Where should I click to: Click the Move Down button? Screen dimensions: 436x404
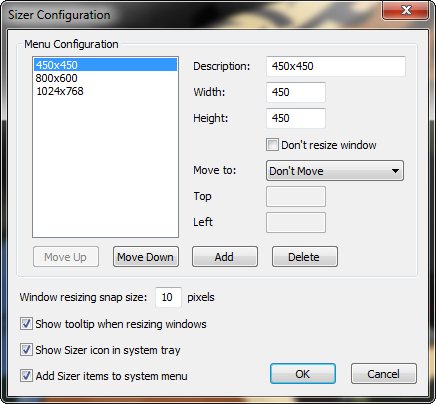[x=146, y=257]
